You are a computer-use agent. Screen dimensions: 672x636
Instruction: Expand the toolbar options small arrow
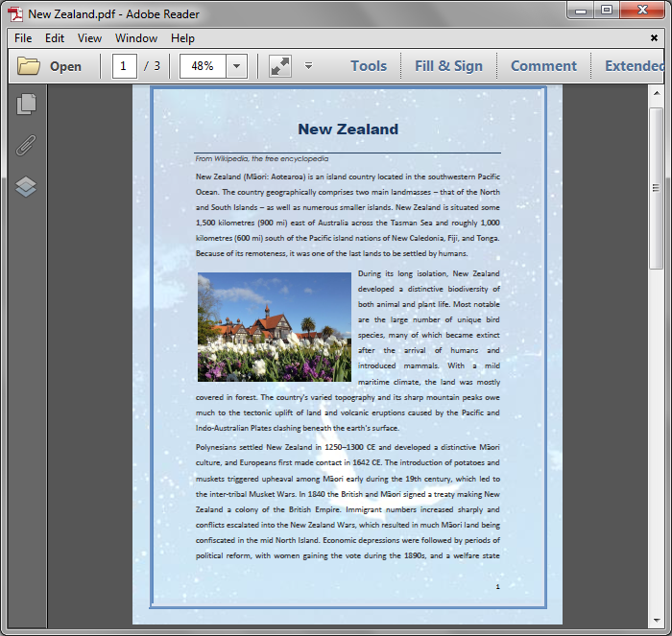tap(308, 66)
